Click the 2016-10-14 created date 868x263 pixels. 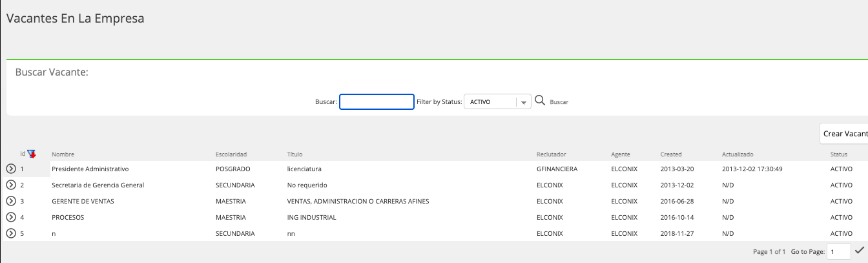(x=677, y=217)
